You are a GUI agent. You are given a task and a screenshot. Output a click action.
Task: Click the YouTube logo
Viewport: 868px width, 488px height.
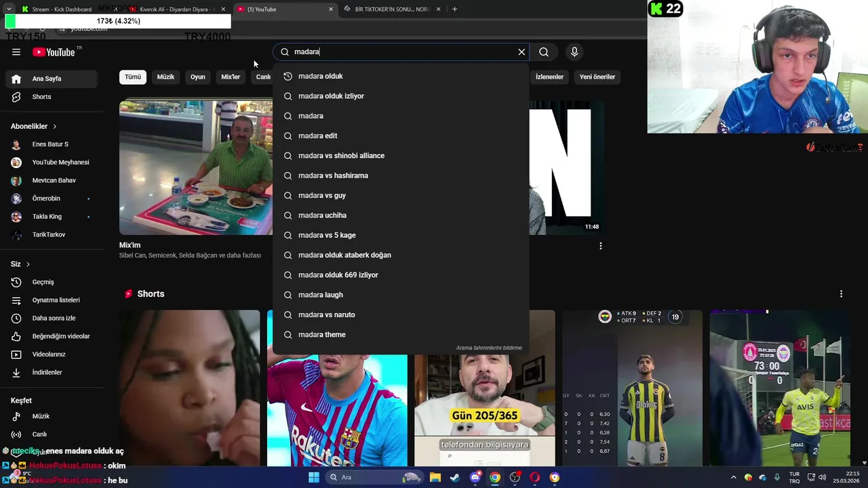54,52
